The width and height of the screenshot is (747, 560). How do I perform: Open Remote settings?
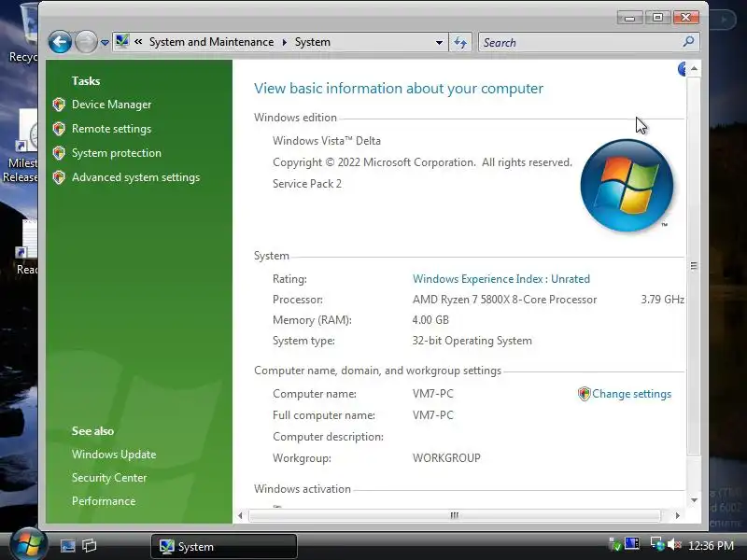click(111, 129)
